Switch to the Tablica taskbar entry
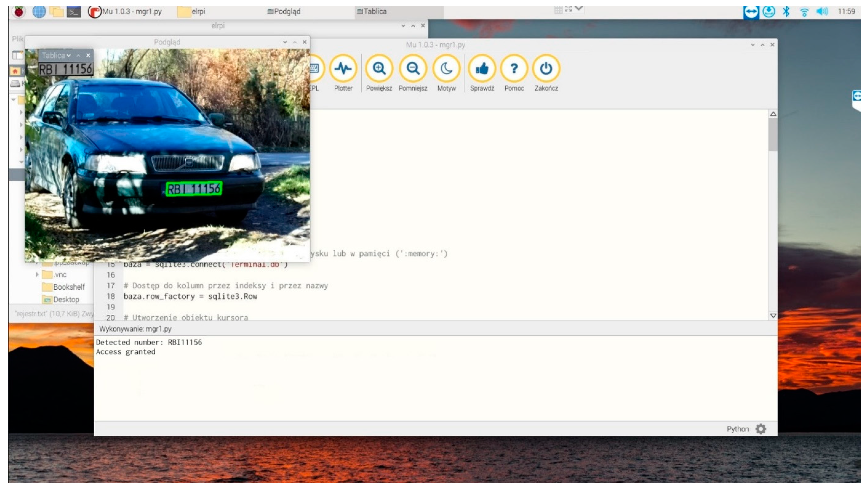The image size is (868, 490). point(372,11)
